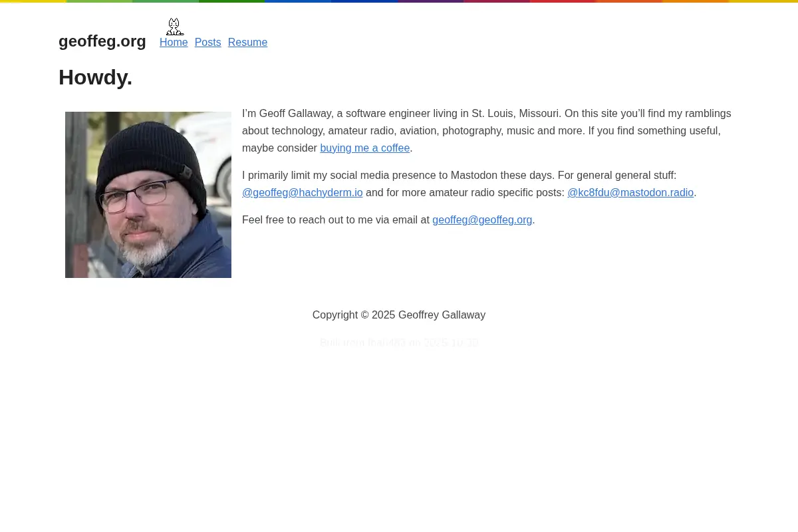798x532 pixels.
Task: Click the 'Howdy.' heading
Action: (95, 78)
